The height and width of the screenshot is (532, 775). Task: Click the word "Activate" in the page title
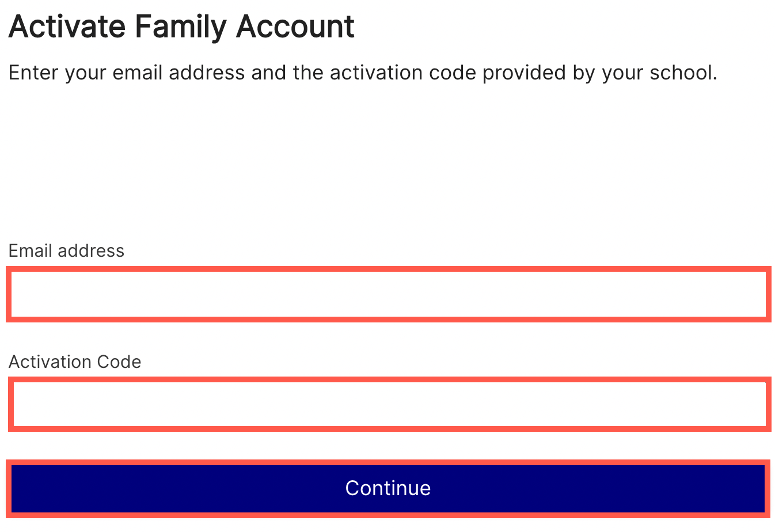pos(67,26)
